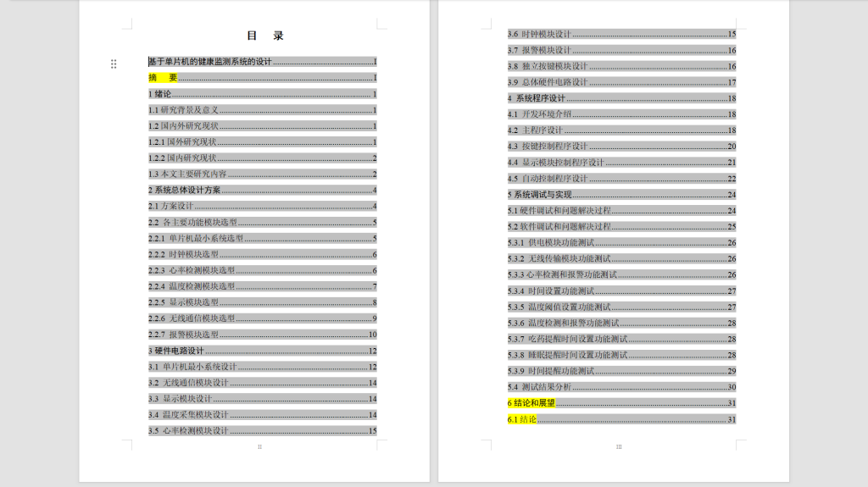Image resolution: width=868 pixels, height=487 pixels.
Task: Go to 3.6 时钟模块设计 entry
Action: pos(540,35)
